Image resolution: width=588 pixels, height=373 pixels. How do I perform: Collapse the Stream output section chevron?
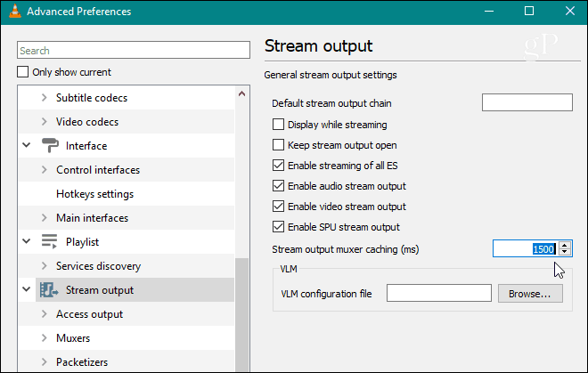(x=26, y=289)
